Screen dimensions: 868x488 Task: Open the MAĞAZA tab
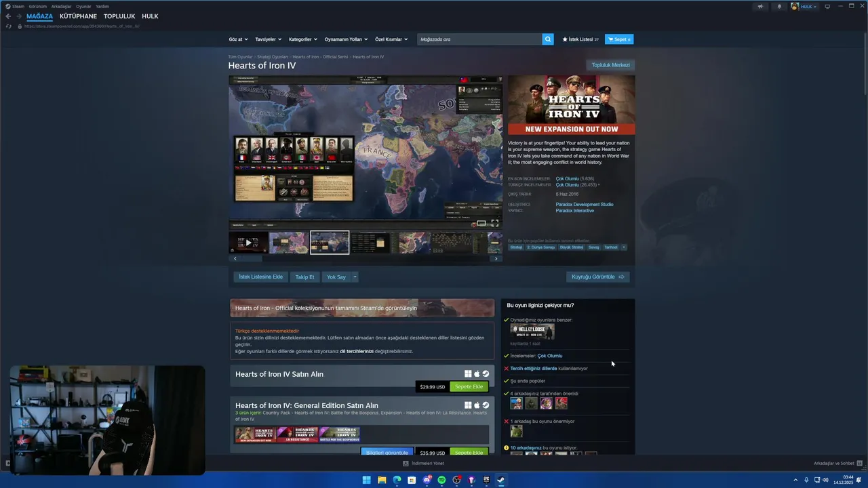click(39, 16)
